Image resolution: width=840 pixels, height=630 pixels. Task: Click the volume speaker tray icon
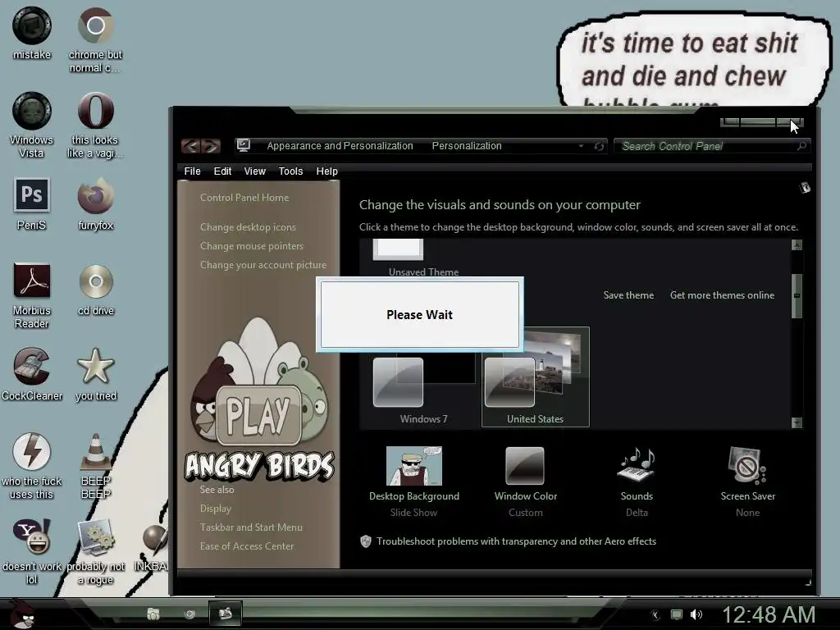pyautogui.click(x=696, y=614)
